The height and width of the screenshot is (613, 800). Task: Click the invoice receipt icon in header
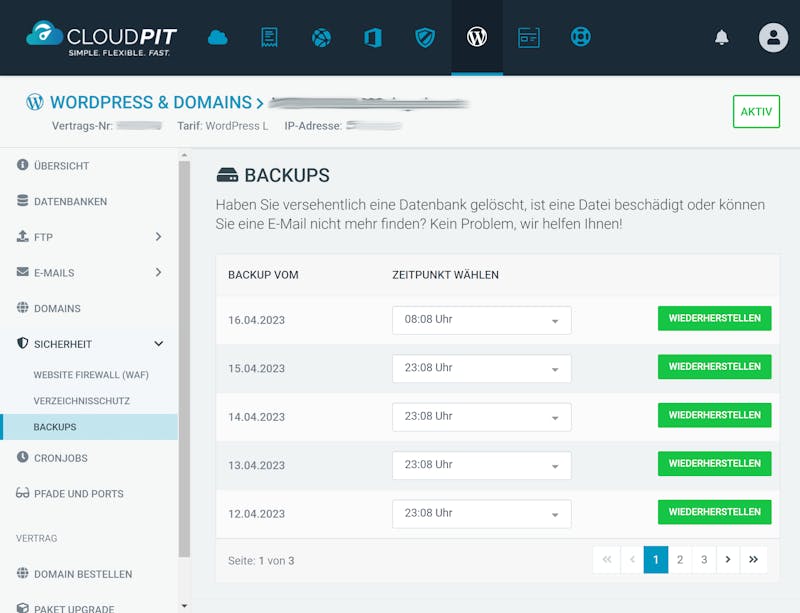click(x=269, y=37)
